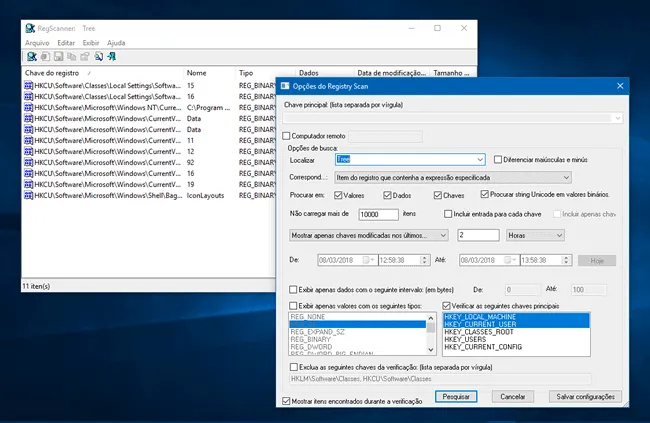Click registry icon of the row named 15

tap(28, 85)
